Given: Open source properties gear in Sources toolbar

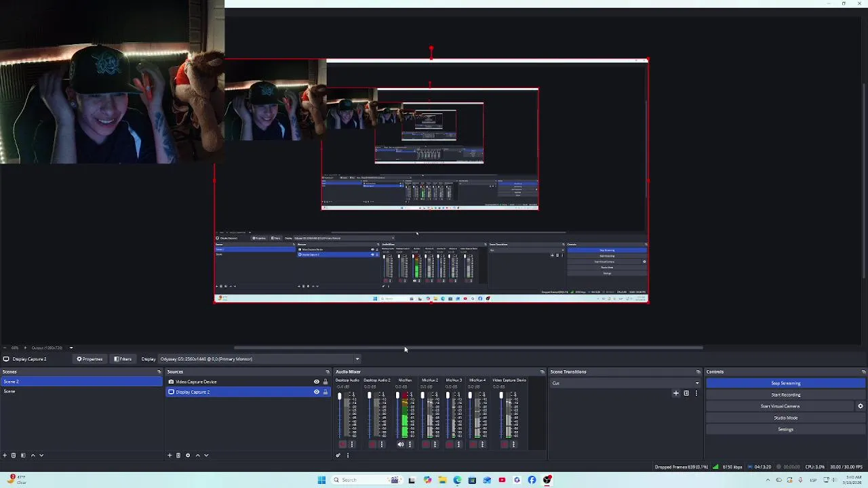Looking at the screenshot, I should (x=188, y=455).
